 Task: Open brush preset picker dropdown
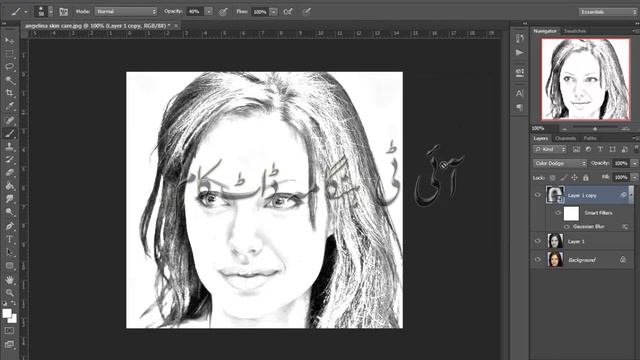click(51, 12)
